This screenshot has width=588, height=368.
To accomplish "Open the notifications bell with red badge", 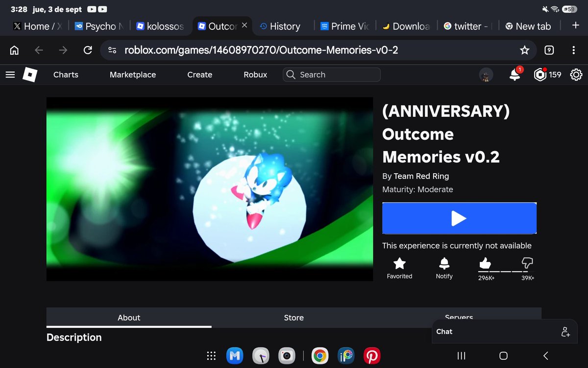I will tap(515, 75).
